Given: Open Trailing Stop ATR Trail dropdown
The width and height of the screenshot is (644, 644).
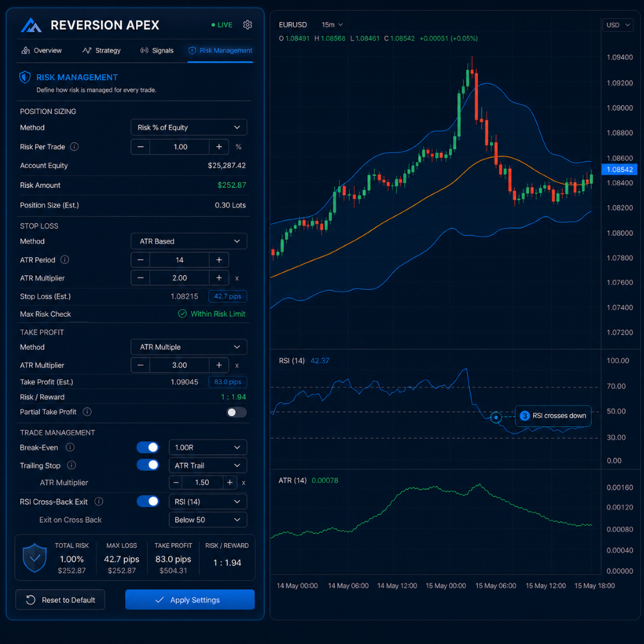Looking at the screenshot, I should click(208, 466).
